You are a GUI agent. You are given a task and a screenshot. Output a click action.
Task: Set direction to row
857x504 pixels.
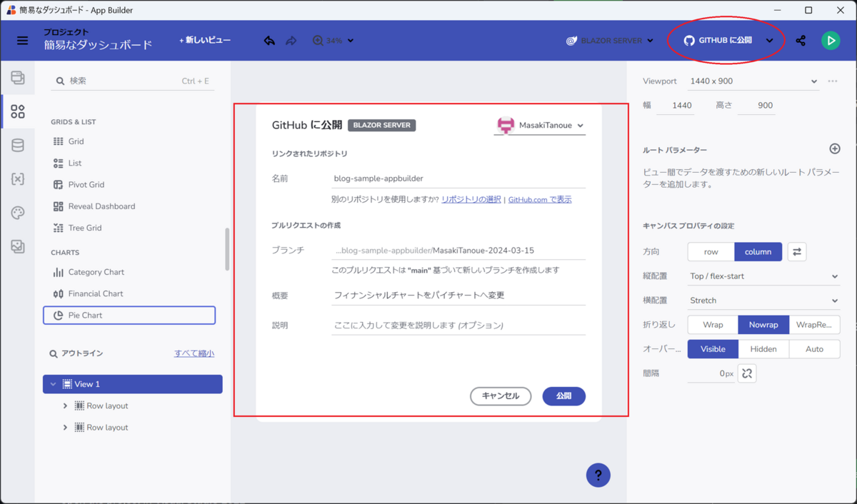(x=711, y=251)
